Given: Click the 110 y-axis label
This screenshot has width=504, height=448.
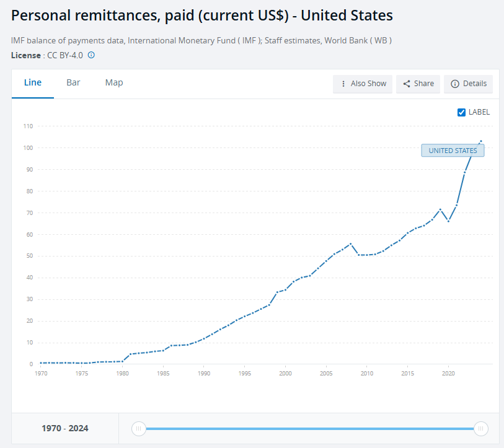Looking at the screenshot, I should point(28,126).
